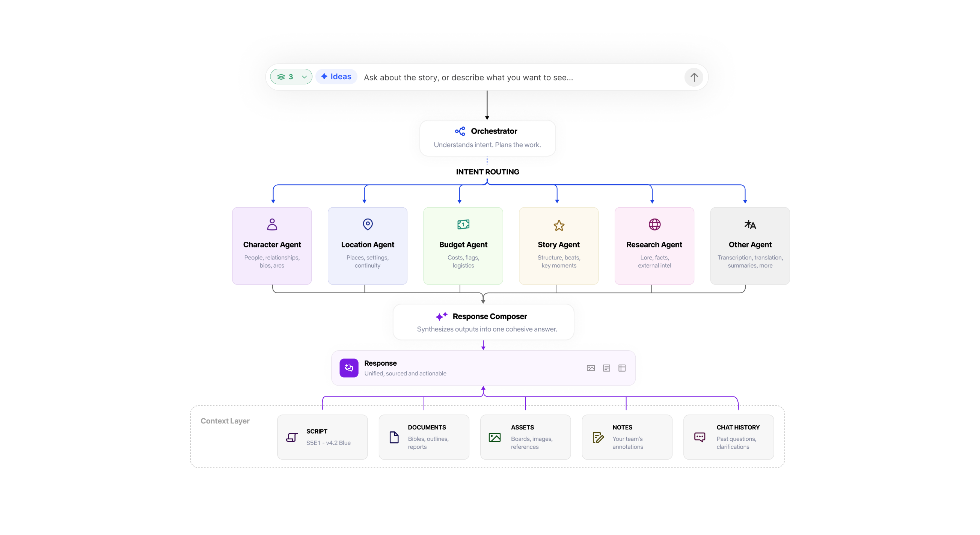Select the Ideas sparkle chip
Viewport: 980px width, 535px height.
[x=336, y=77]
